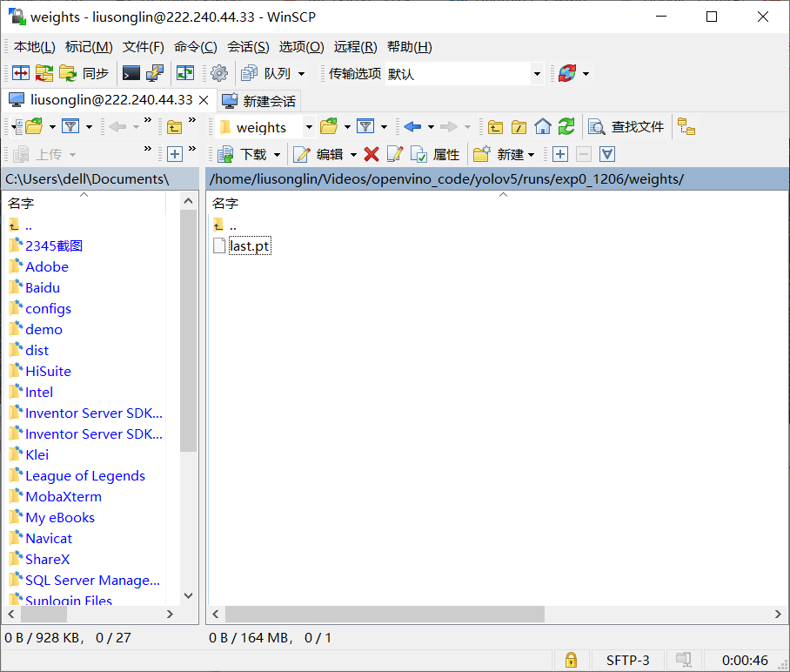Expand the remote weights directory dropdown
The width and height of the screenshot is (790, 672).
[x=309, y=127]
